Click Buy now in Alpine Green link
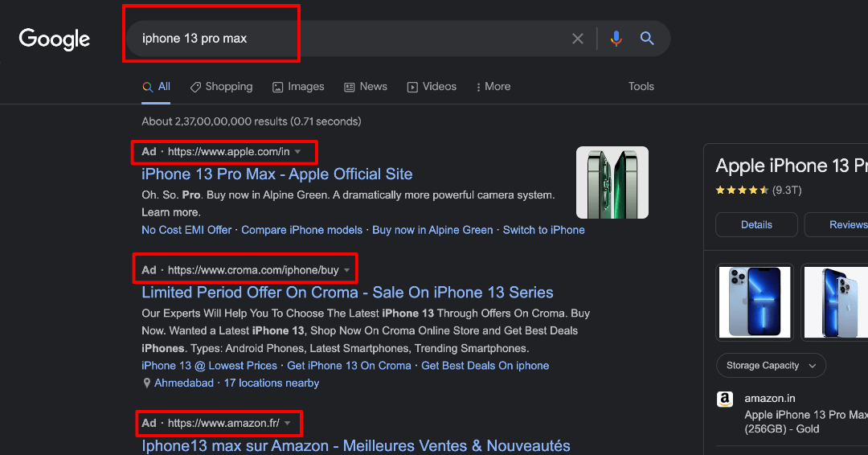Screen dimensions: 868x455 [432, 230]
